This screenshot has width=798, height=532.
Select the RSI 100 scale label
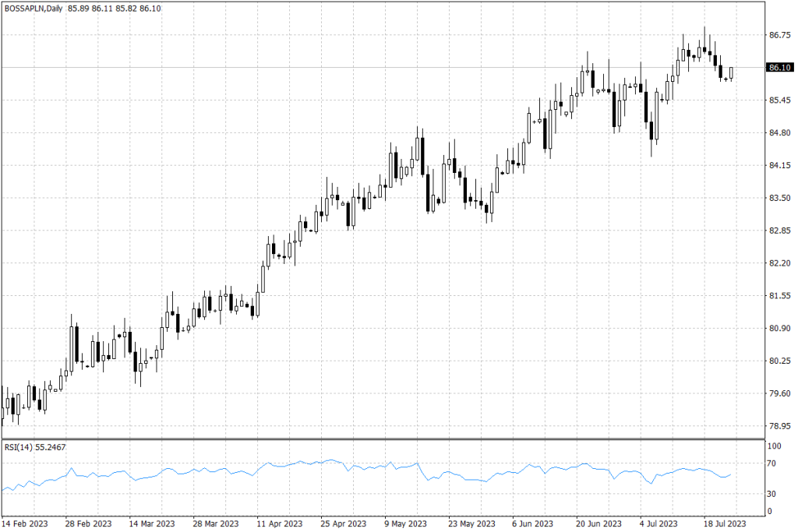click(x=775, y=446)
